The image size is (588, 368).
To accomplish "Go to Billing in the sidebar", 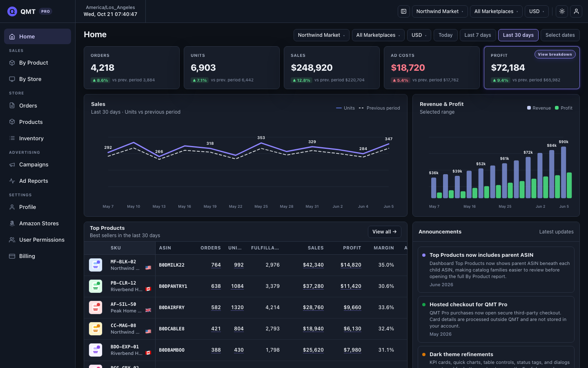I will pos(38,256).
